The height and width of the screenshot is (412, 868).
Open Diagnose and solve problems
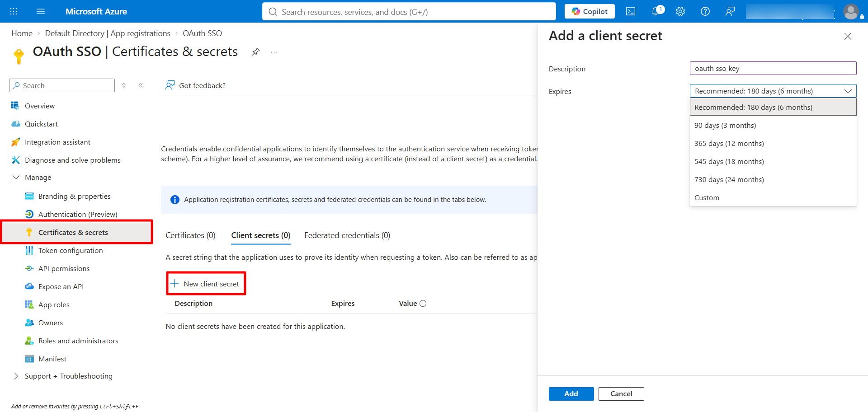[72, 160]
